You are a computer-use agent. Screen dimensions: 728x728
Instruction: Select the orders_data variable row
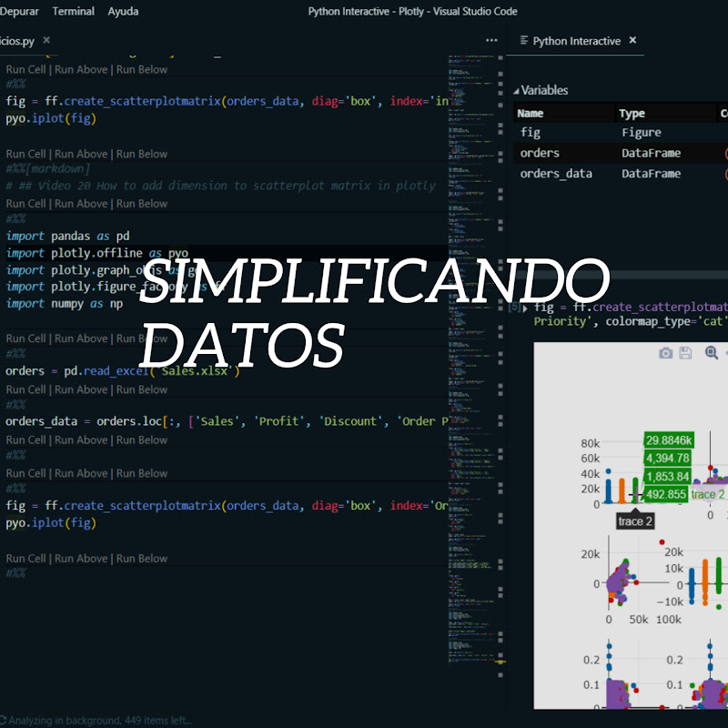point(556,174)
